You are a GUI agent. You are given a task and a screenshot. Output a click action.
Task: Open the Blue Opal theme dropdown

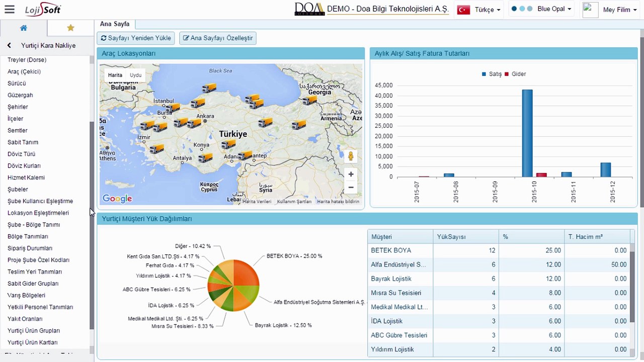(x=541, y=9)
